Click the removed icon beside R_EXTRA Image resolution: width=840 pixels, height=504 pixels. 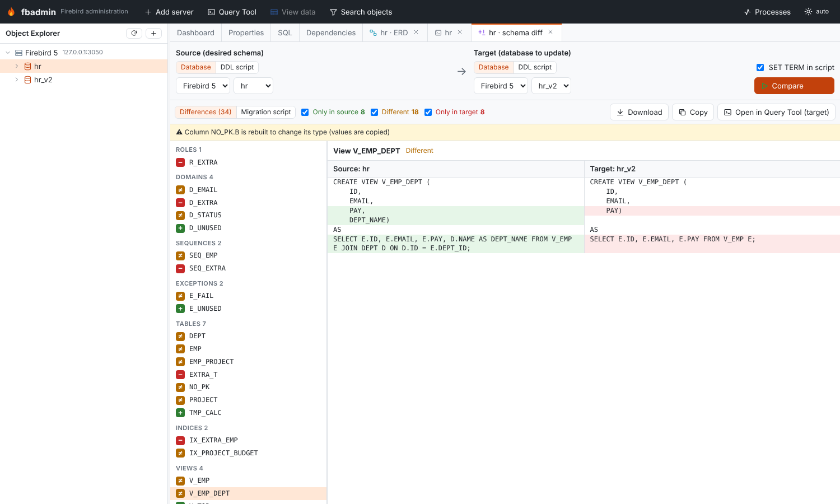click(180, 162)
